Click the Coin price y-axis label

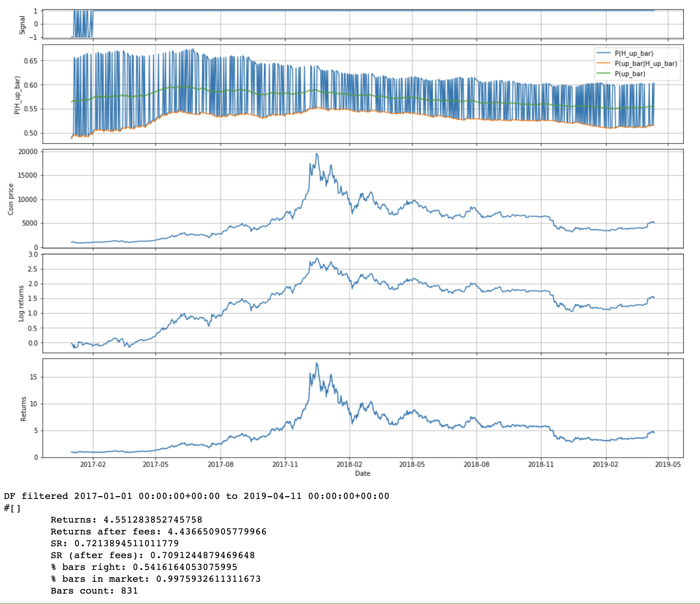click(11, 199)
